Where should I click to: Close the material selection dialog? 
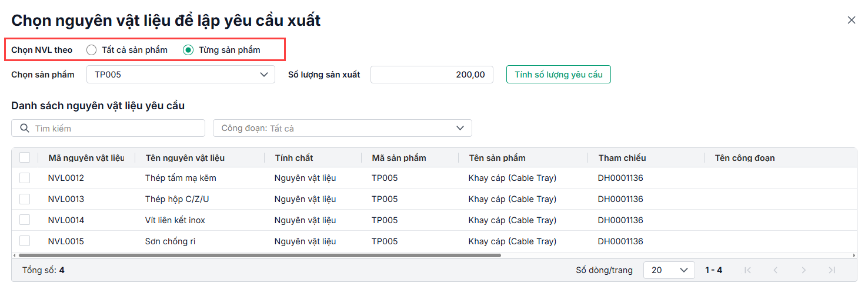click(x=851, y=20)
